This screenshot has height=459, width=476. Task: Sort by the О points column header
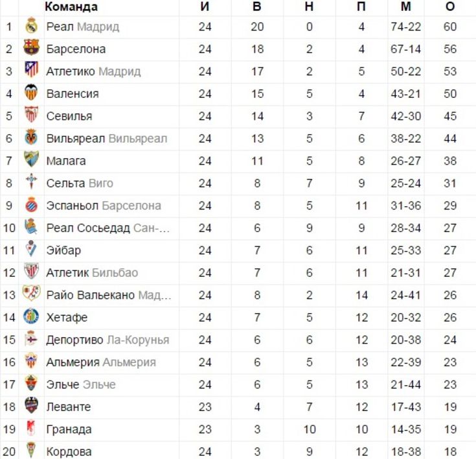click(x=450, y=6)
